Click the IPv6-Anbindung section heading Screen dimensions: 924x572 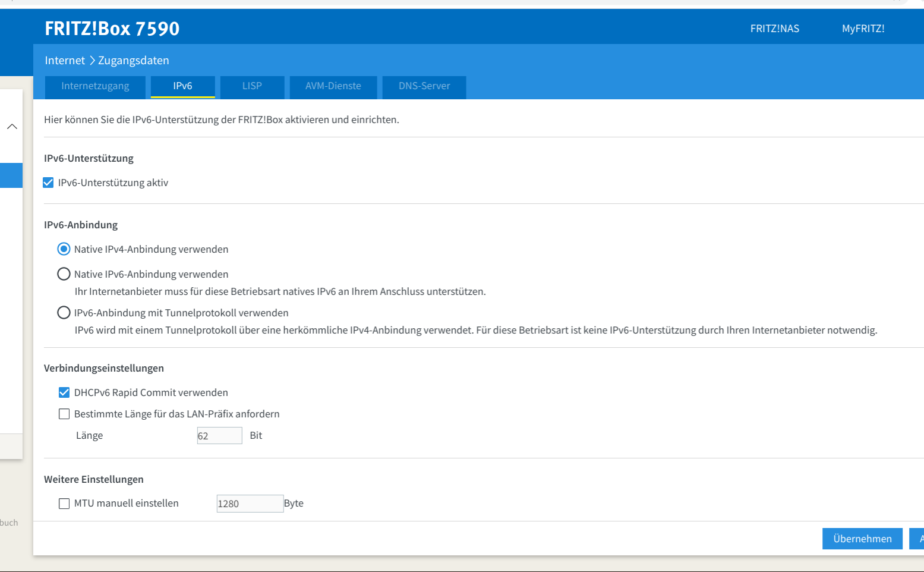click(81, 225)
